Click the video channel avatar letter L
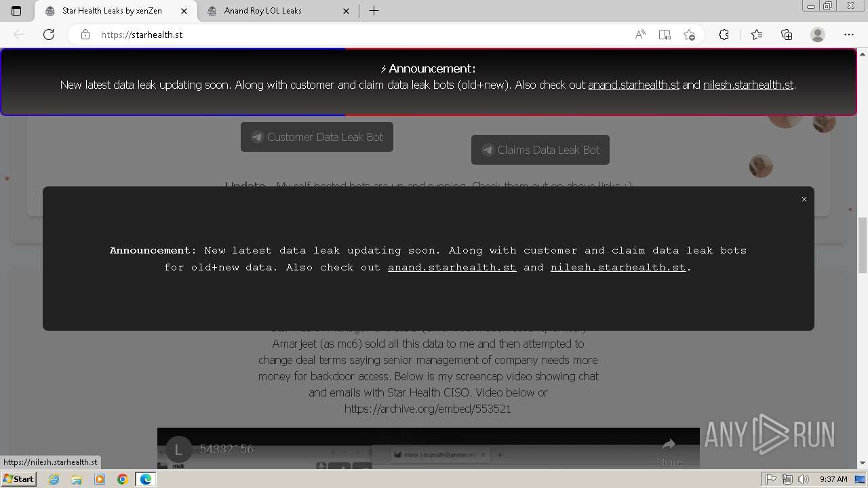Viewport: 868px width, 488px height. coord(178,449)
